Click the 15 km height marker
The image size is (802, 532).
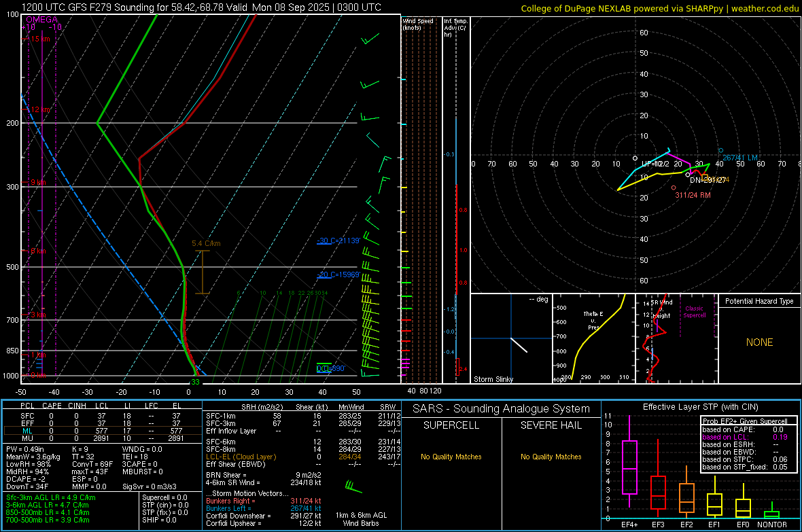(40, 39)
